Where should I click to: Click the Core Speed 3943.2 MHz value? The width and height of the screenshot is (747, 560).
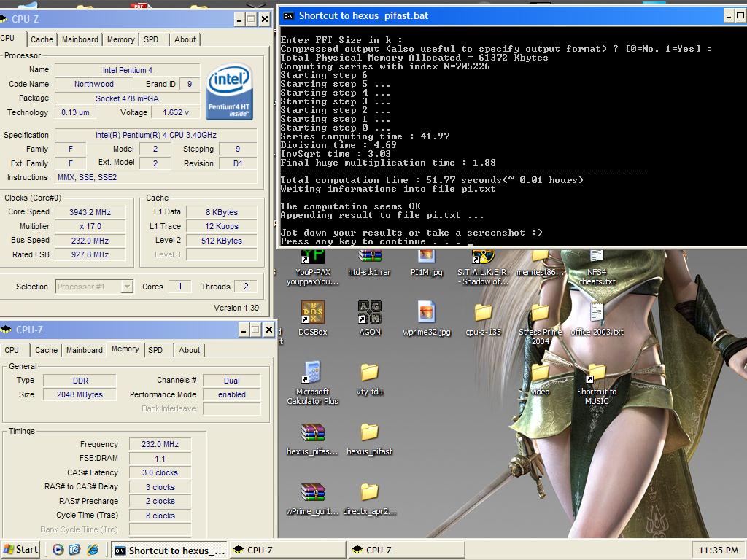tap(90, 212)
